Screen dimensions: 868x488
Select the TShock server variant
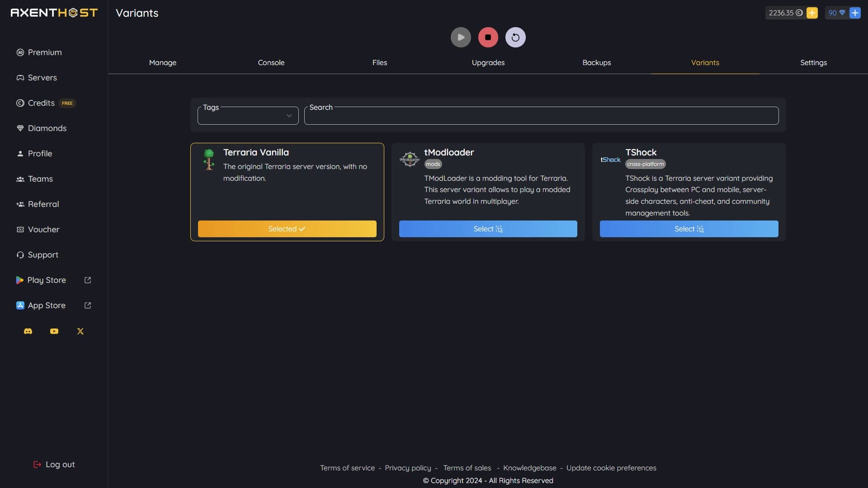(x=689, y=228)
